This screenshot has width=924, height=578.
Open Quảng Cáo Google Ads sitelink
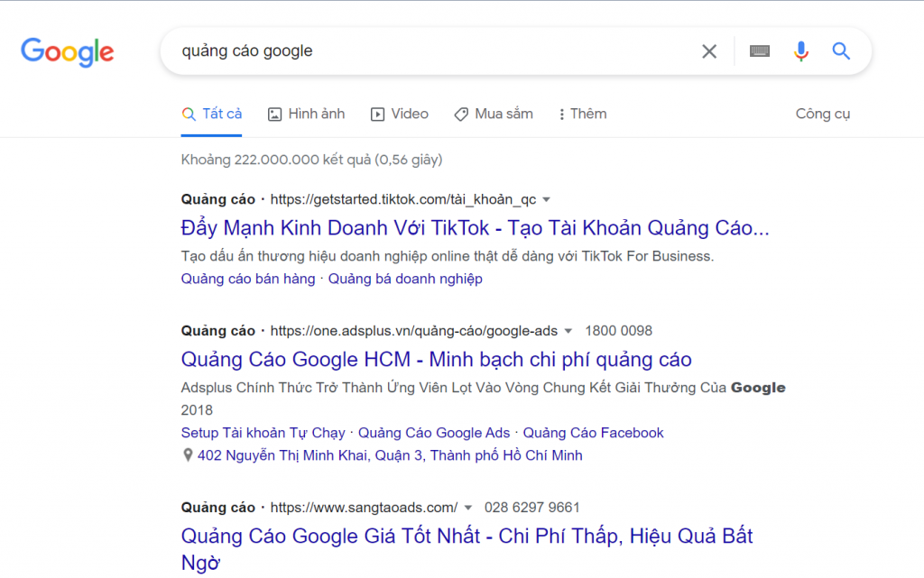click(434, 433)
